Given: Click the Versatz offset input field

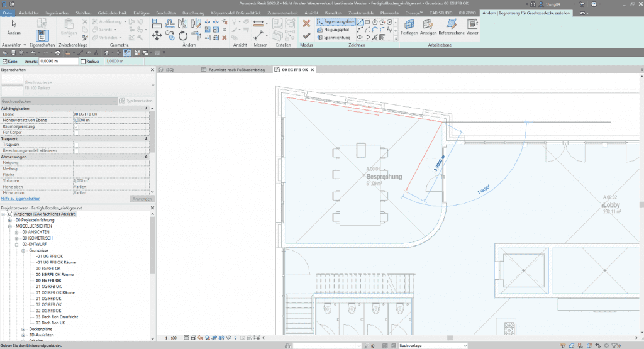Looking at the screenshot, I should click(58, 62).
